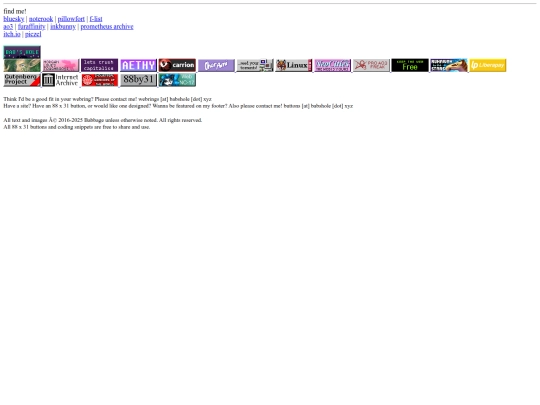The image size is (540, 405).
Task: Click the horse head badge
Action: point(449,65)
